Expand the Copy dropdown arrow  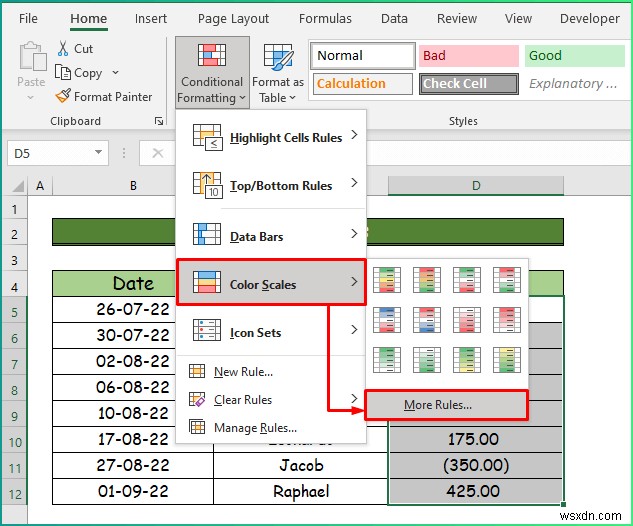point(115,73)
